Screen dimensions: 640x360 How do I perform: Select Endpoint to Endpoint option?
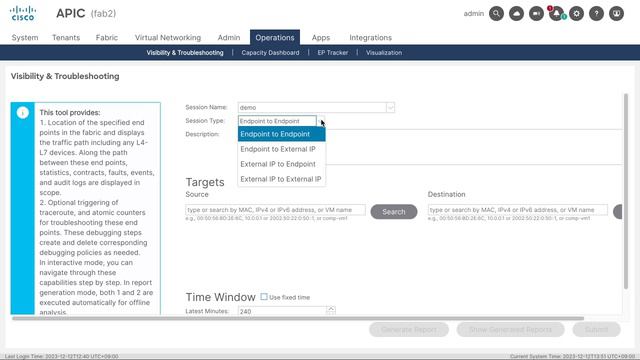[282, 134]
